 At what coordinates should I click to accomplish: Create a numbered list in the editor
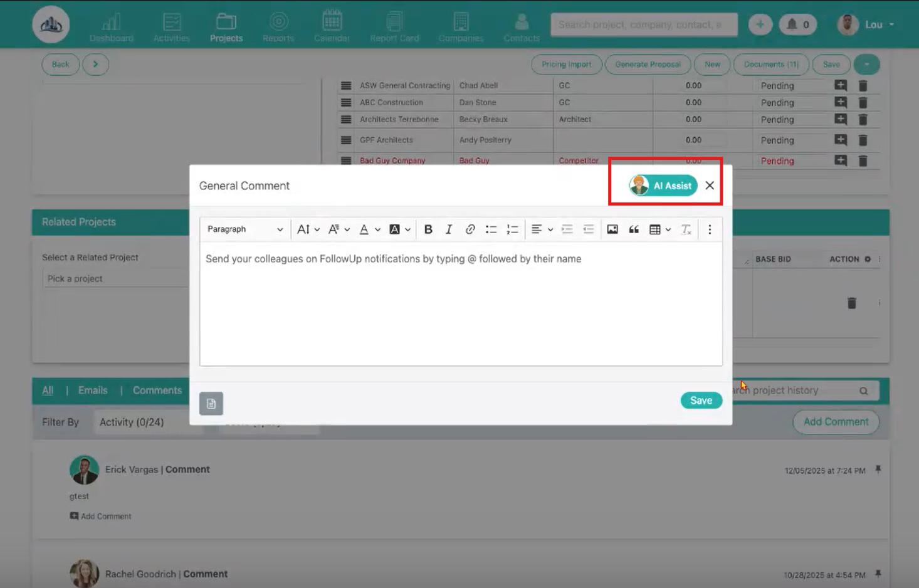[512, 229]
